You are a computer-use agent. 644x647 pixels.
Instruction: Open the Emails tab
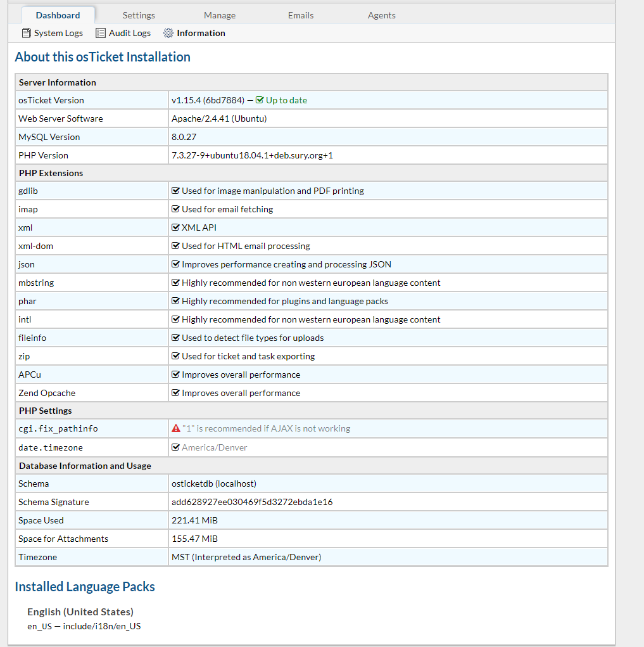tap(301, 15)
